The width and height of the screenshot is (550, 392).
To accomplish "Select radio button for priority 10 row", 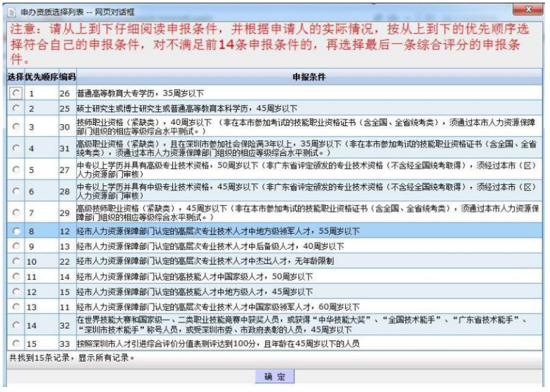I will 16,261.
